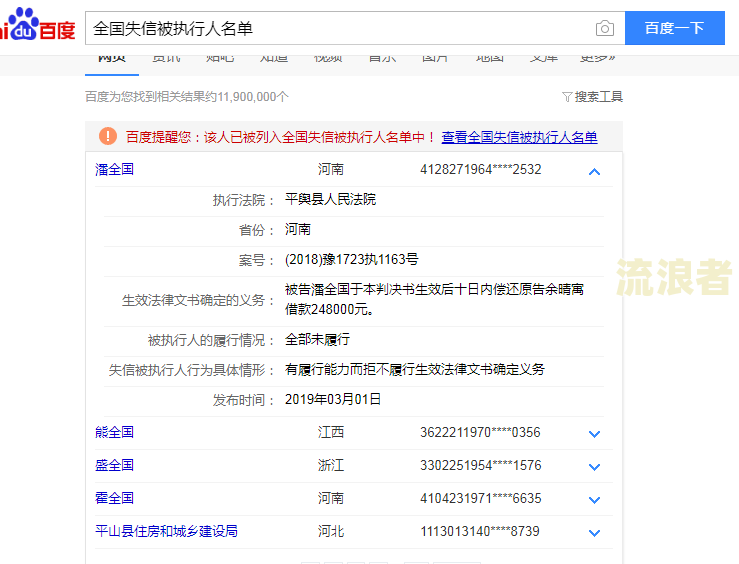Click ID number 4128271964****2532
739x564 pixels.
tap(481, 169)
